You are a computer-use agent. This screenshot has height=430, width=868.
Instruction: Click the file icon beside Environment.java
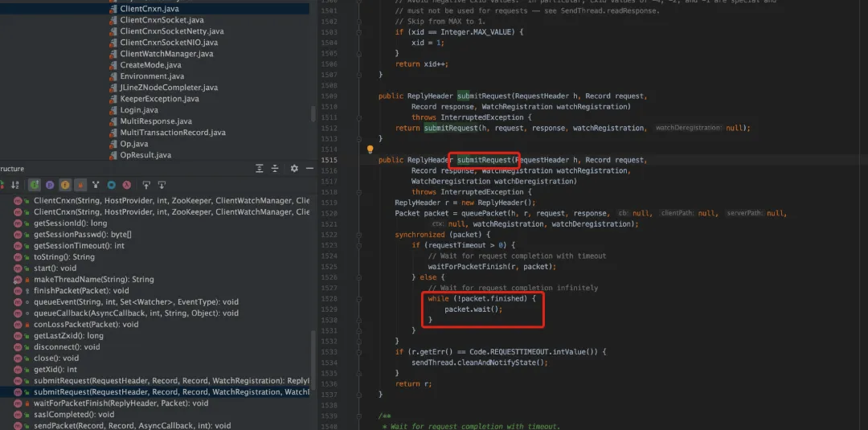point(113,76)
